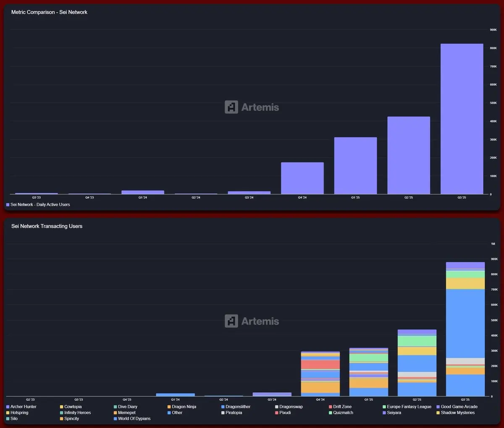Click the Seiyara legend label
The width and height of the screenshot is (504, 428).
point(394,413)
